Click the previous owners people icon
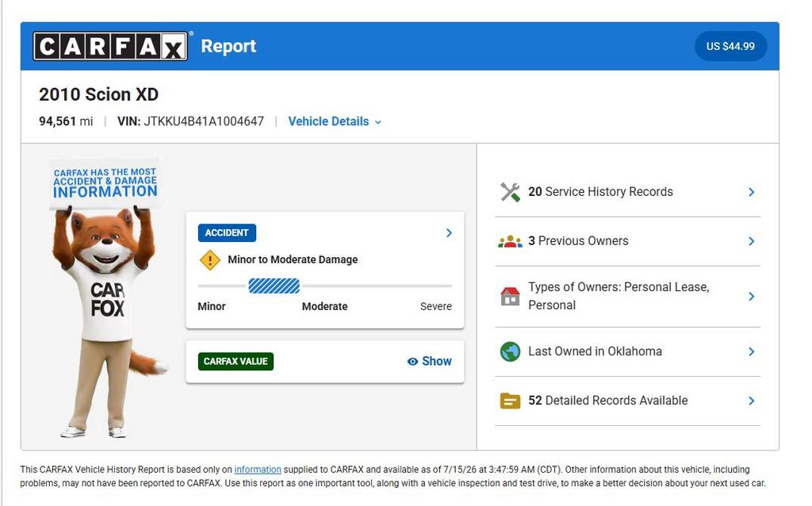This screenshot has width=812, height=506. point(510,241)
